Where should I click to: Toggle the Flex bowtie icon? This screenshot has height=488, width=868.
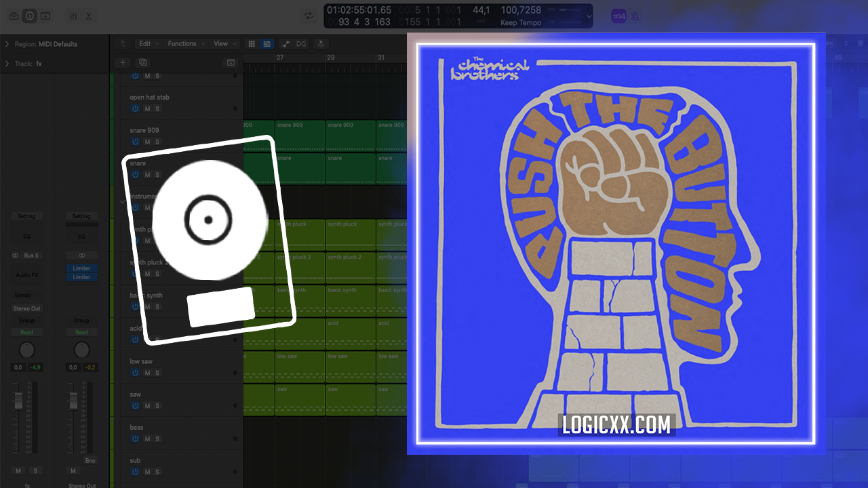click(x=301, y=43)
